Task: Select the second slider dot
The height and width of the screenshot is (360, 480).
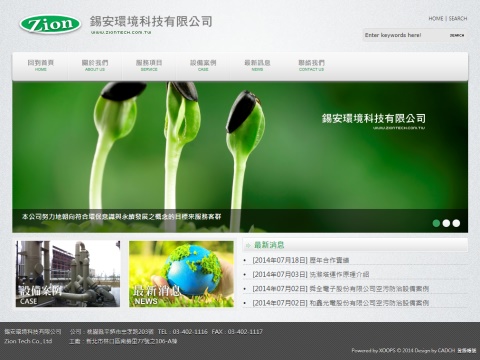Action: [446, 223]
